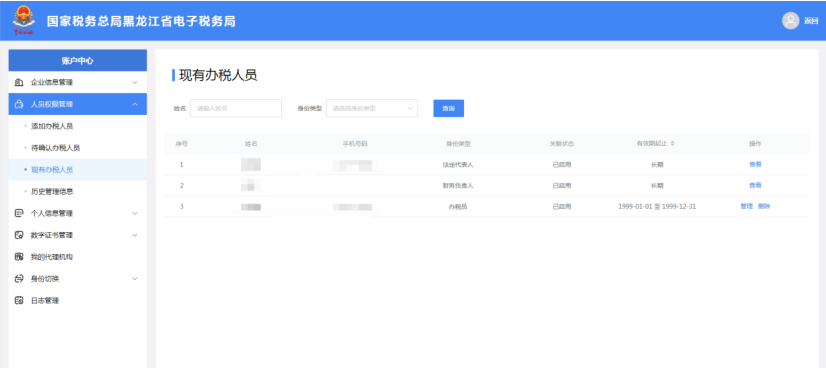Expand the 身份切换 chevron
Screen dimensions: 826x387
click(x=135, y=279)
